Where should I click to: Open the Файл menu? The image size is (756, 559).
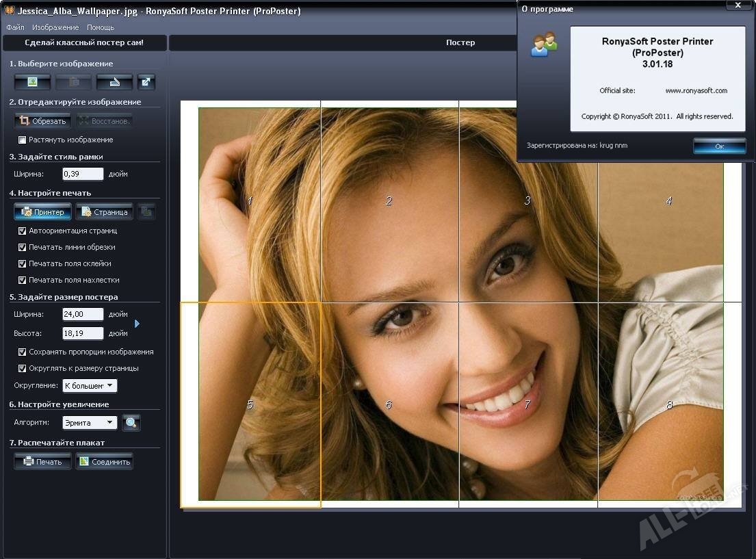[15, 28]
